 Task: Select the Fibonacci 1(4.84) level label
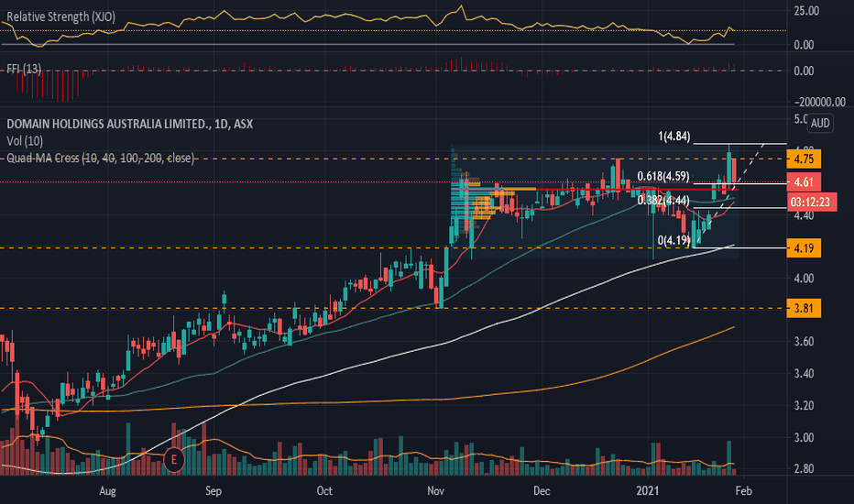(x=674, y=137)
